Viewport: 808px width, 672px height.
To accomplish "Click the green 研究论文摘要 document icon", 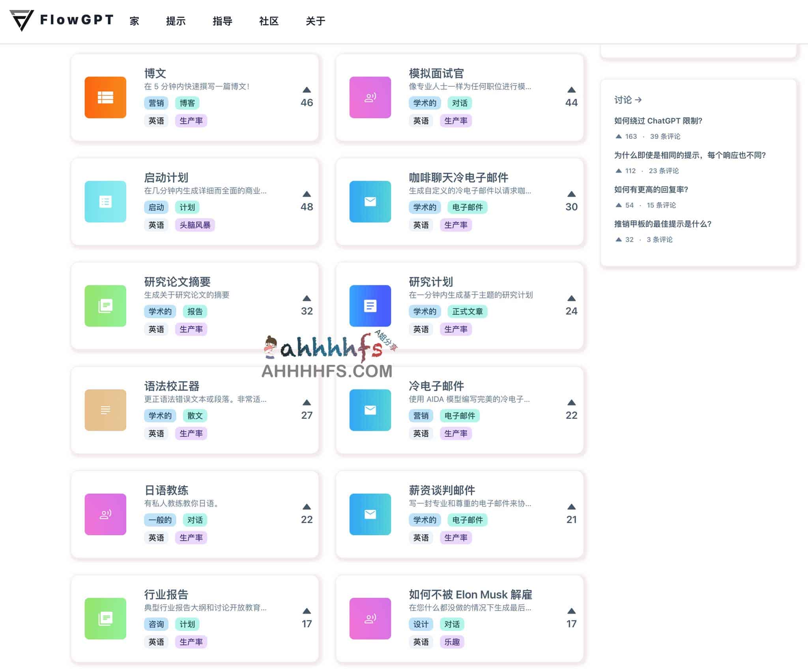I will tap(105, 306).
